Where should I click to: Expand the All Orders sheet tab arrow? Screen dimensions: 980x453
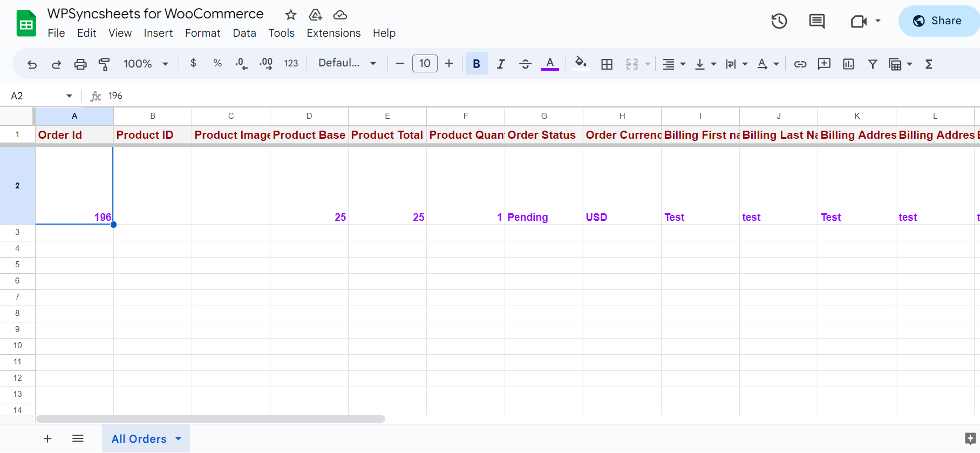point(179,439)
